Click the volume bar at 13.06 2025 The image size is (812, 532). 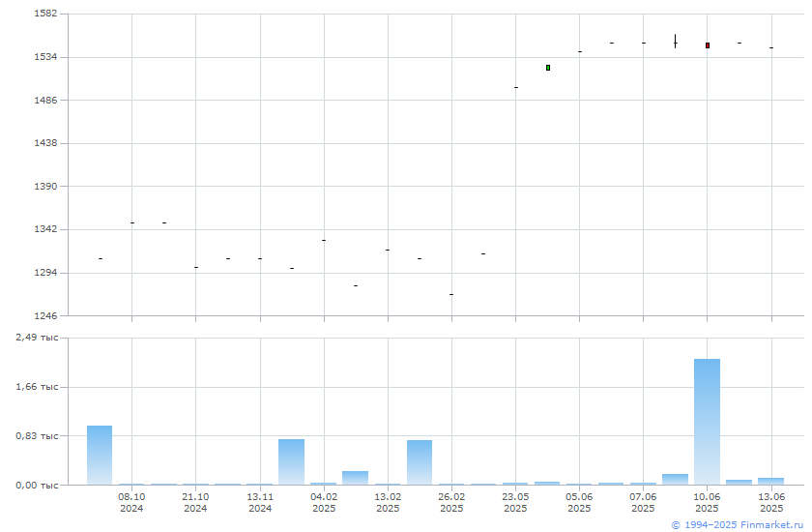click(771, 482)
